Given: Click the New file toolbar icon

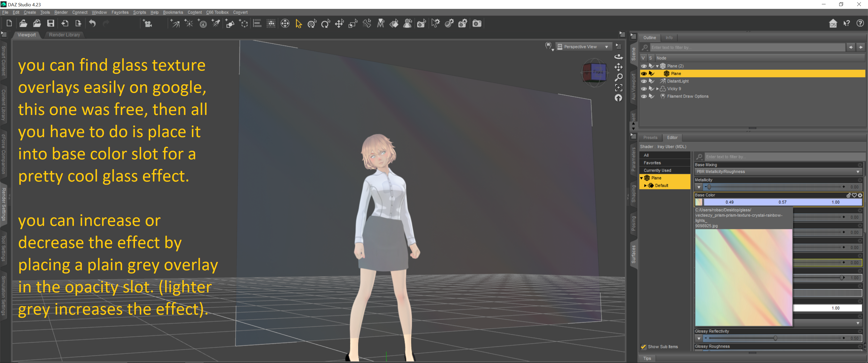Looking at the screenshot, I should [9, 23].
